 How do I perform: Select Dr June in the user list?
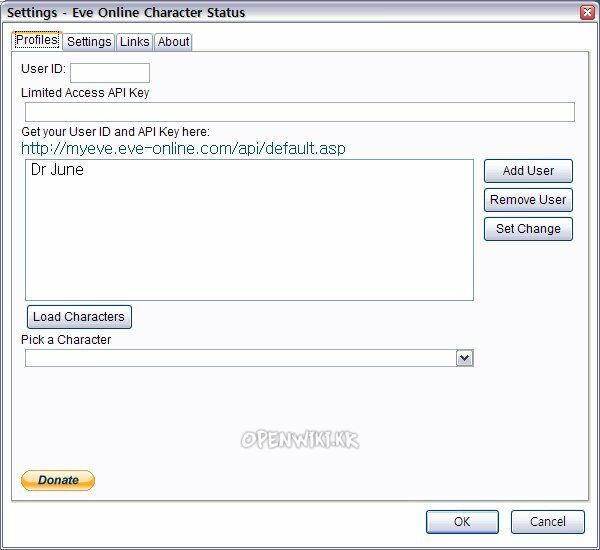click(57, 170)
